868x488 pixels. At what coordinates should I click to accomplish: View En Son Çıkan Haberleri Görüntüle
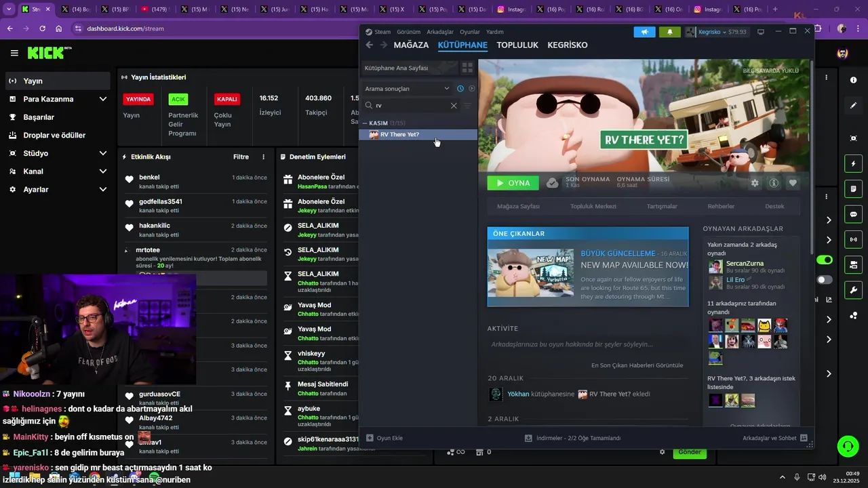click(x=637, y=365)
